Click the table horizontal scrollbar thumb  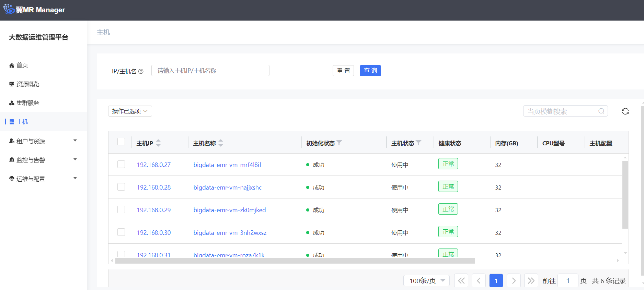coord(295,261)
